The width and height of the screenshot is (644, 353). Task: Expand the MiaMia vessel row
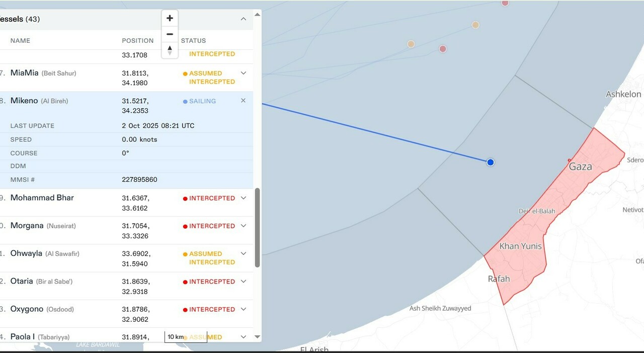[x=243, y=73]
